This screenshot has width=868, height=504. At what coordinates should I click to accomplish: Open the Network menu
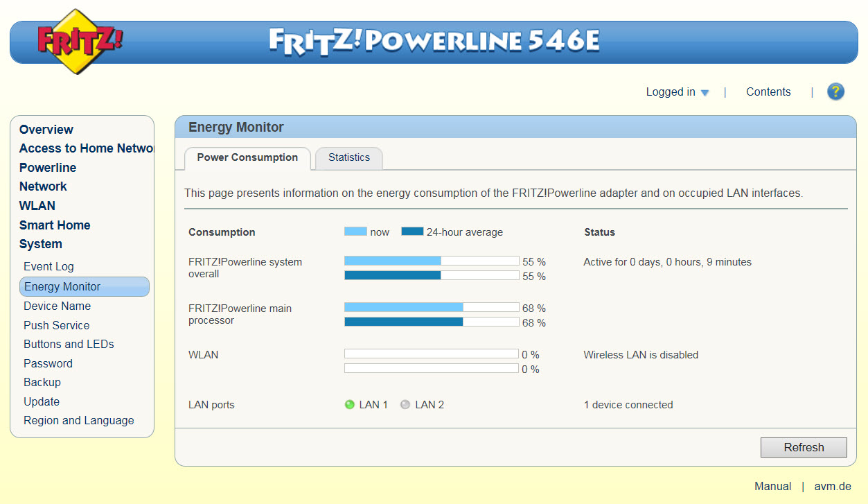click(x=43, y=186)
